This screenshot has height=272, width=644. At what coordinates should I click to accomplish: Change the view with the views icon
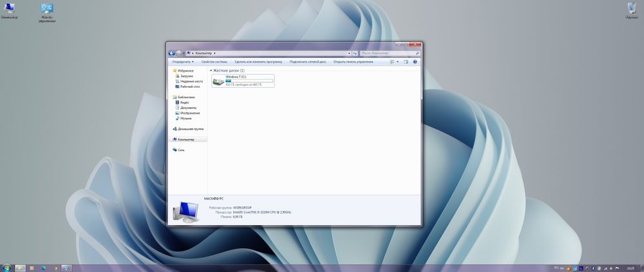click(392, 62)
